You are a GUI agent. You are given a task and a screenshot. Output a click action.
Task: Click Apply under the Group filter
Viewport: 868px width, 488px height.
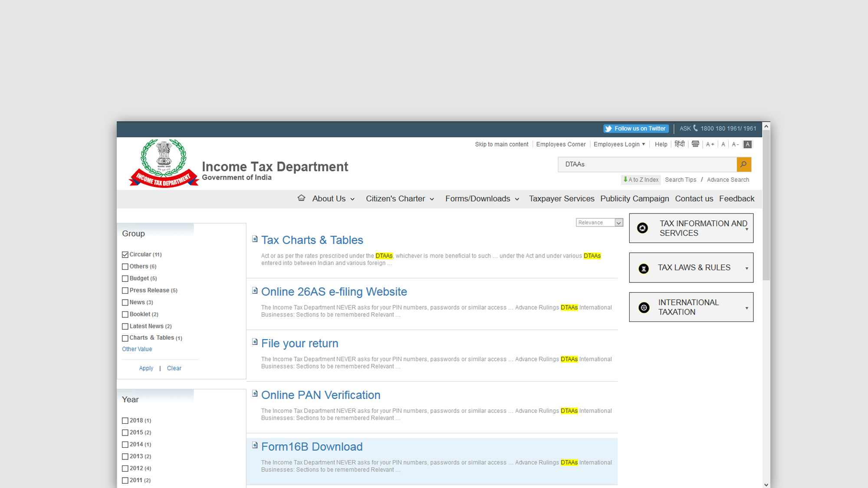click(146, 368)
